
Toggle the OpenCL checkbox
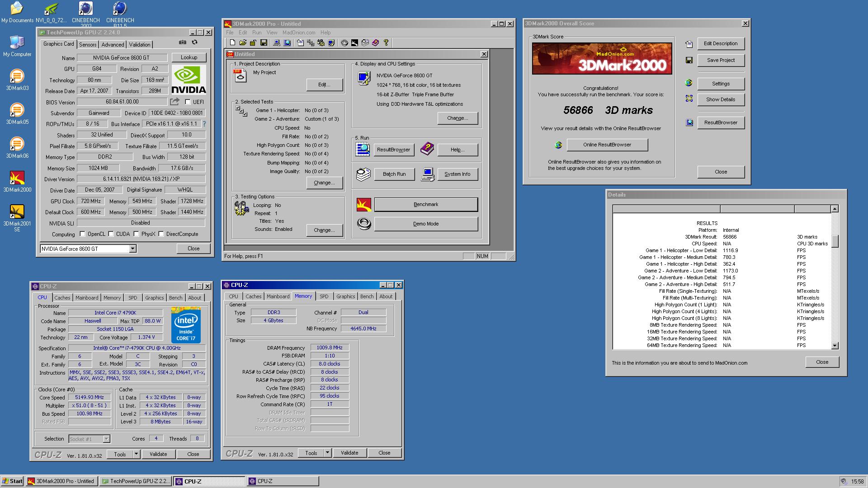82,234
